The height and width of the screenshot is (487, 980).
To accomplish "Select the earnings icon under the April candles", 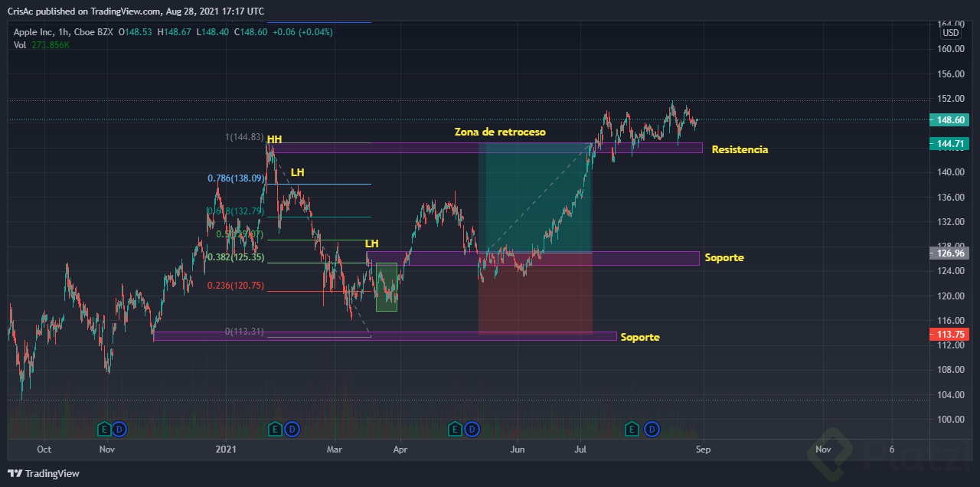I will [x=455, y=430].
